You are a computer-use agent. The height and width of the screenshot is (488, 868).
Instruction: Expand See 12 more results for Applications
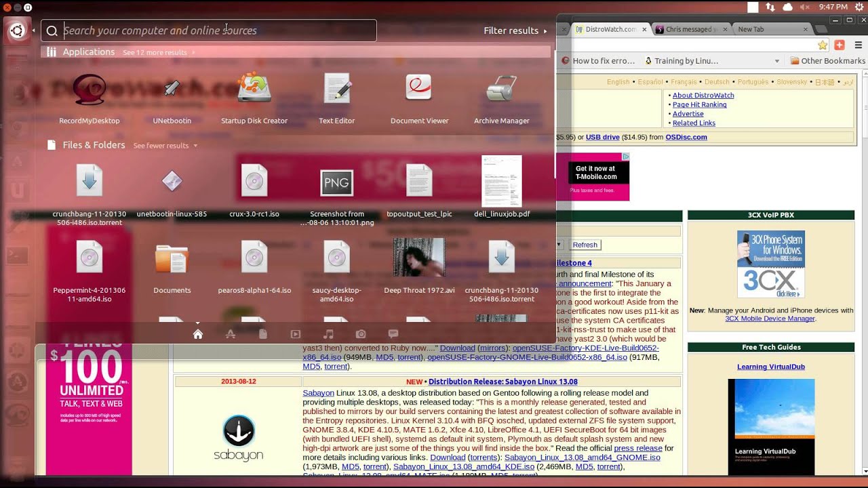(x=158, y=52)
